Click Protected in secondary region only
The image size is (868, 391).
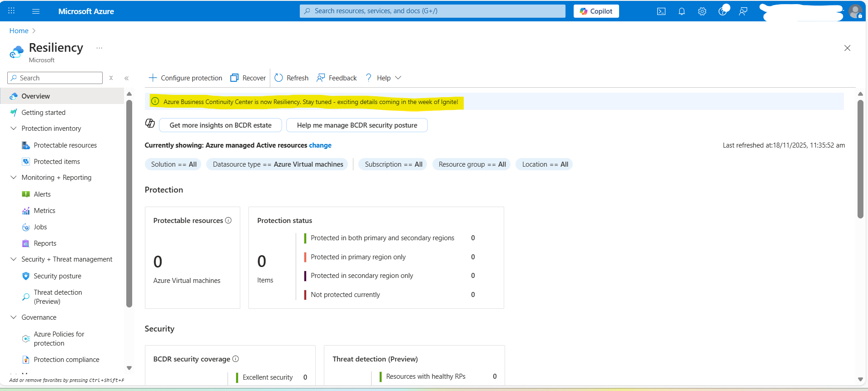pos(362,276)
